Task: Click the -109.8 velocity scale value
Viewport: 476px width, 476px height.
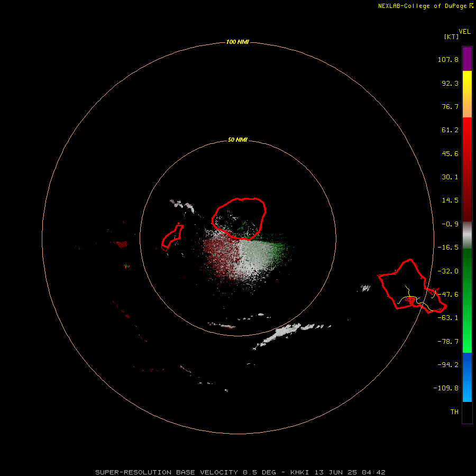Action: 446,388
